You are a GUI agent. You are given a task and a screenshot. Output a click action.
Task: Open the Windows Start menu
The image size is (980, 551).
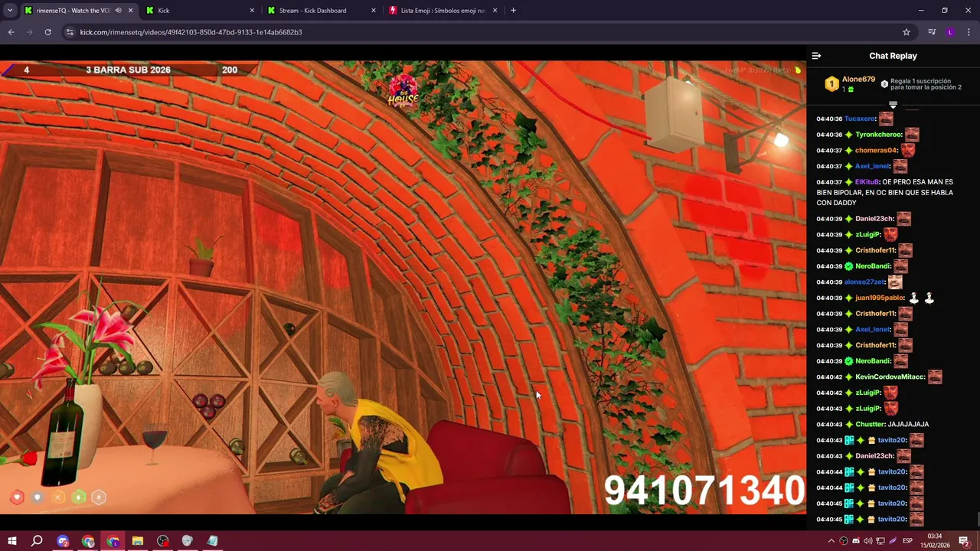(11, 541)
